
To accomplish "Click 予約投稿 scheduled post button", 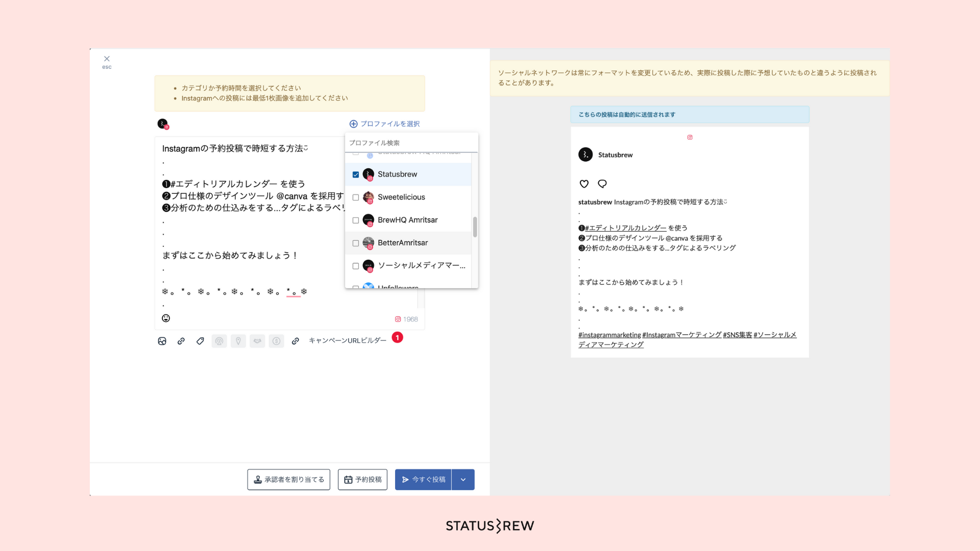I will tap(363, 479).
